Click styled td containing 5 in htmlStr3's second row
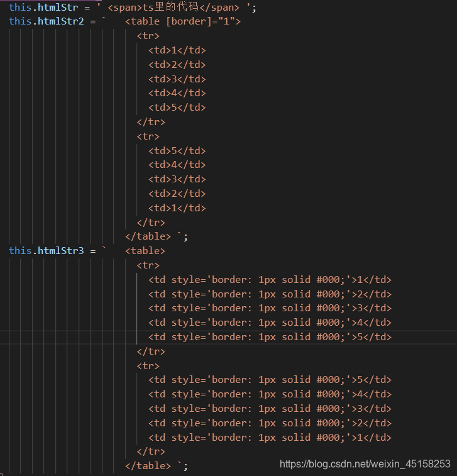This screenshot has height=476, width=457. click(270, 380)
